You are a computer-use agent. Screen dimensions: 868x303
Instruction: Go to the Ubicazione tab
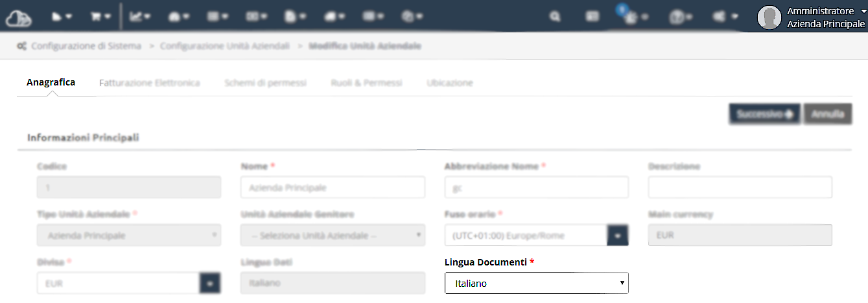450,83
